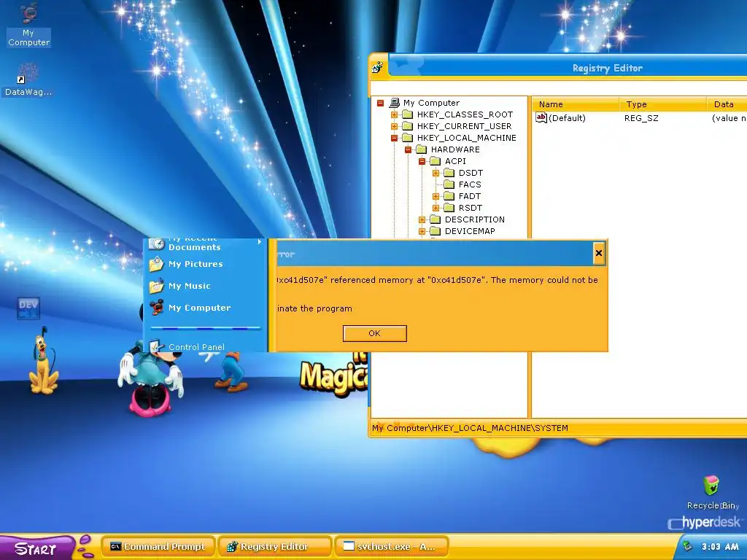Open the Recycle Bin icon
The width and height of the screenshot is (747, 560).
tap(711, 486)
